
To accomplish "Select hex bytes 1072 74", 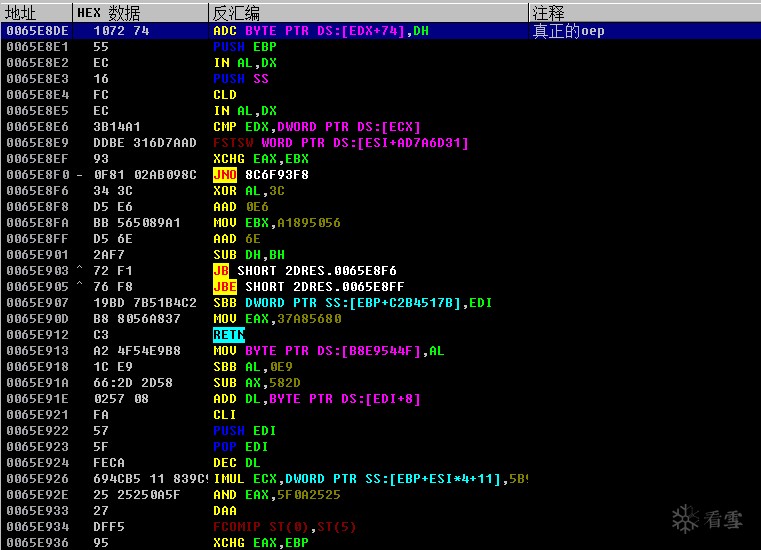I will (x=121, y=31).
